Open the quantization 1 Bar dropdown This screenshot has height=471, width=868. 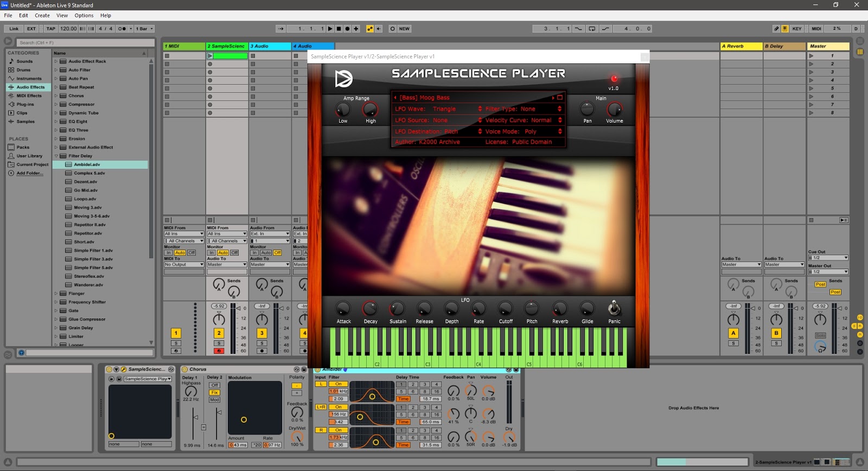click(x=144, y=29)
